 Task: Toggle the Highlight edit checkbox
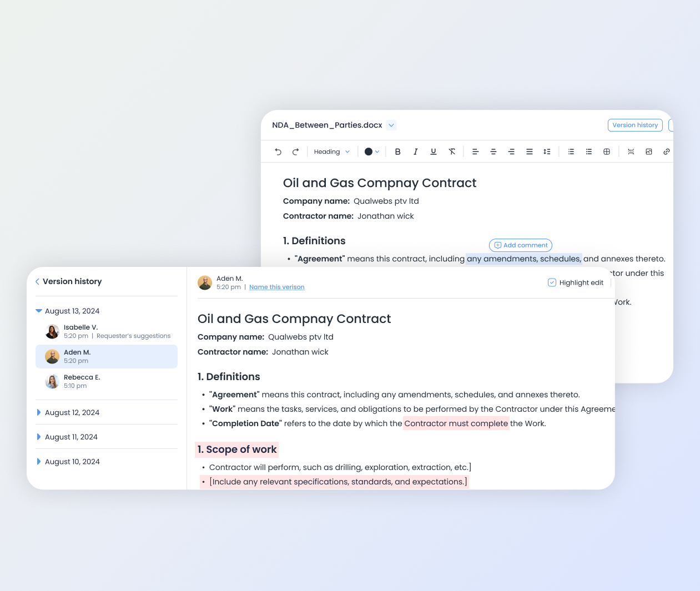[552, 282]
